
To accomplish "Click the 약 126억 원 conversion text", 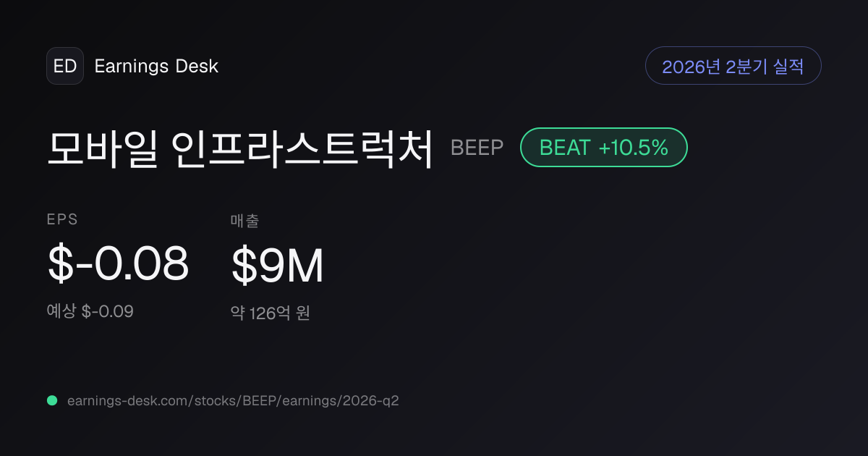I will click(271, 313).
